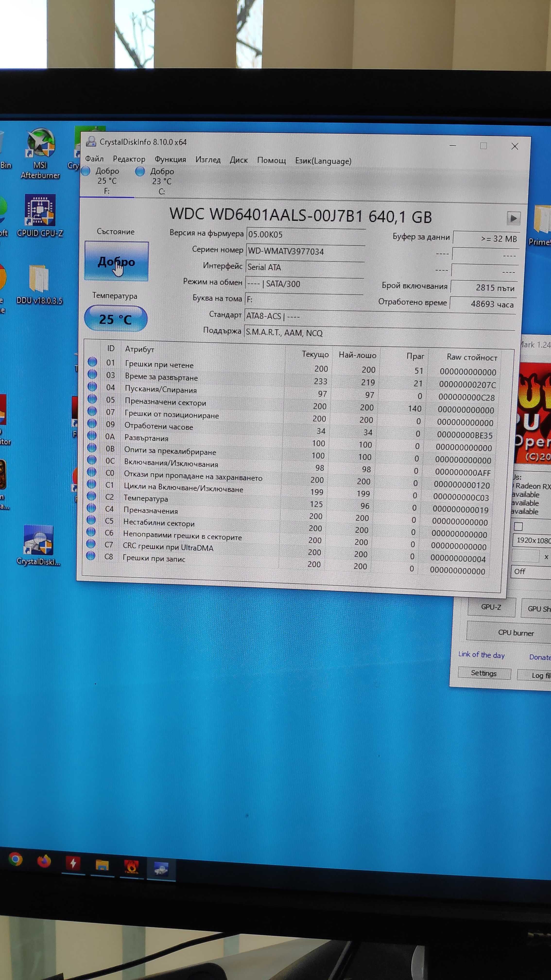
Task: Click the Settings button in FurMark
Action: 484,673
